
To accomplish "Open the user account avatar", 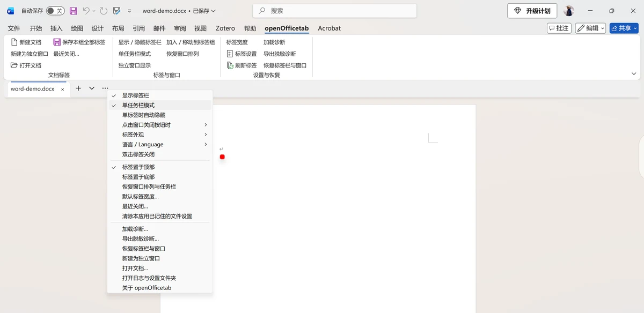I will [x=569, y=11].
